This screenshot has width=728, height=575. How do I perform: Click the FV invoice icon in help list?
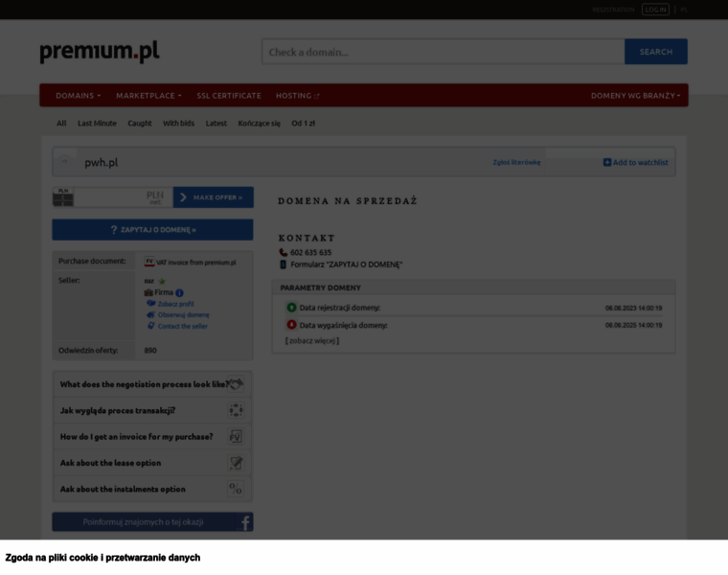click(236, 436)
